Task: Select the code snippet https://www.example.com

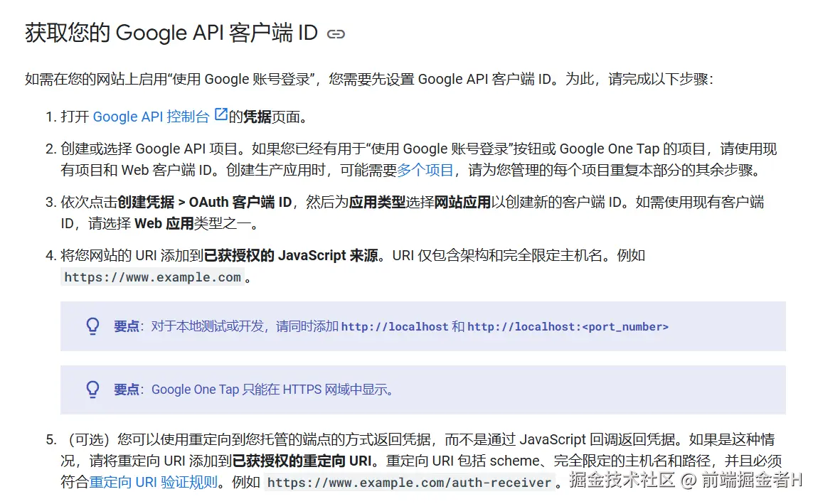Action: (152, 277)
